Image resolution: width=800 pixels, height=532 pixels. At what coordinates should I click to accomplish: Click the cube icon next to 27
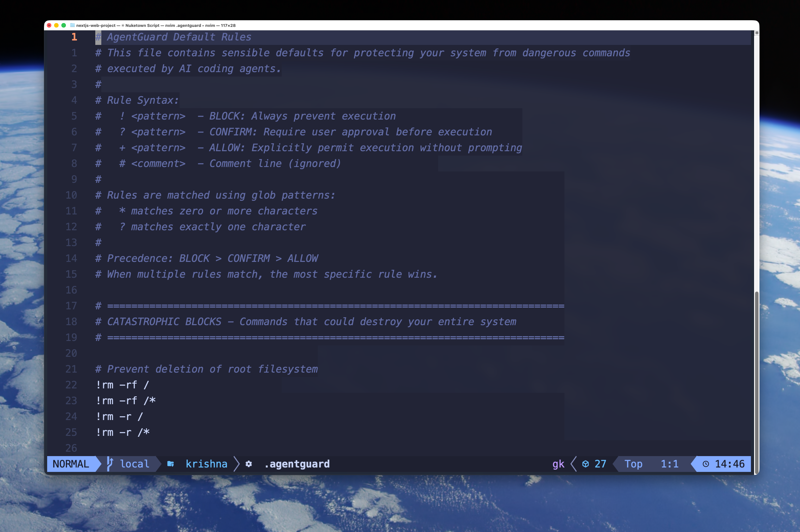click(585, 464)
